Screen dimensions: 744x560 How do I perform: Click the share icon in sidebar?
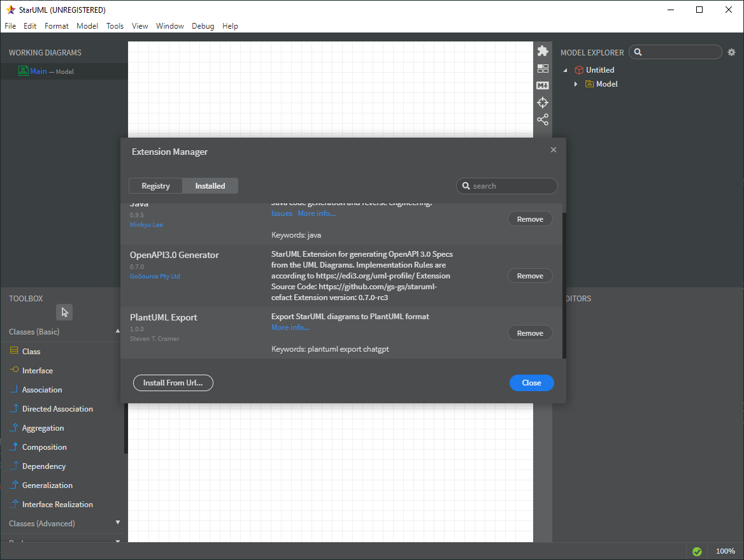click(542, 120)
